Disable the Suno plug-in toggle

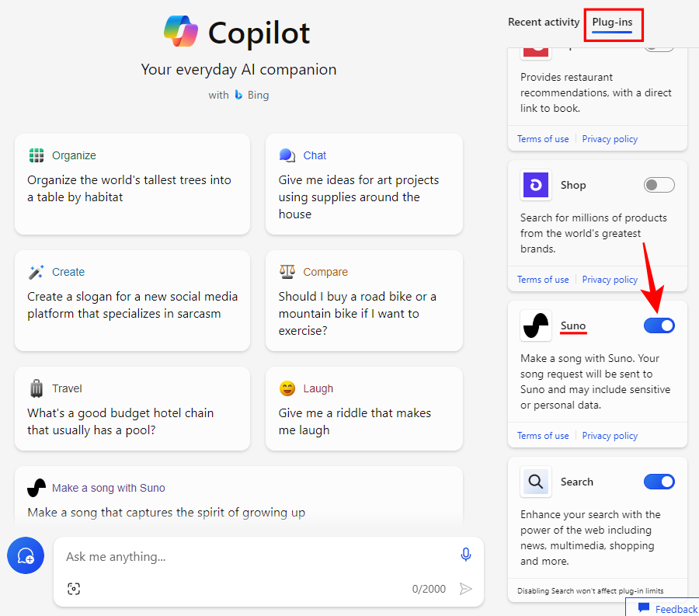659,325
